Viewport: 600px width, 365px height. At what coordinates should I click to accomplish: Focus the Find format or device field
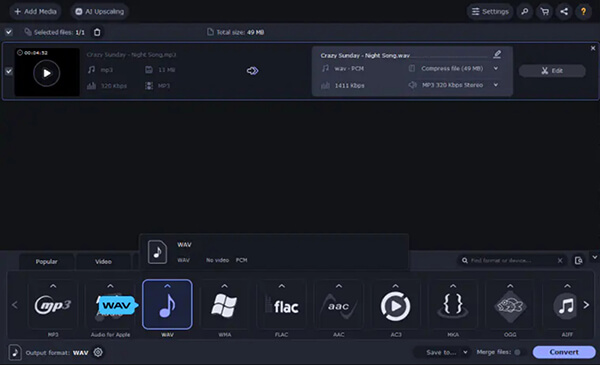coord(511,261)
